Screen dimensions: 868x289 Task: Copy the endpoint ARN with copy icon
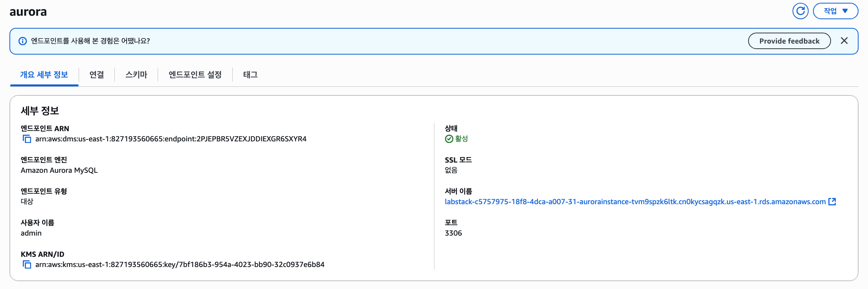(x=27, y=139)
